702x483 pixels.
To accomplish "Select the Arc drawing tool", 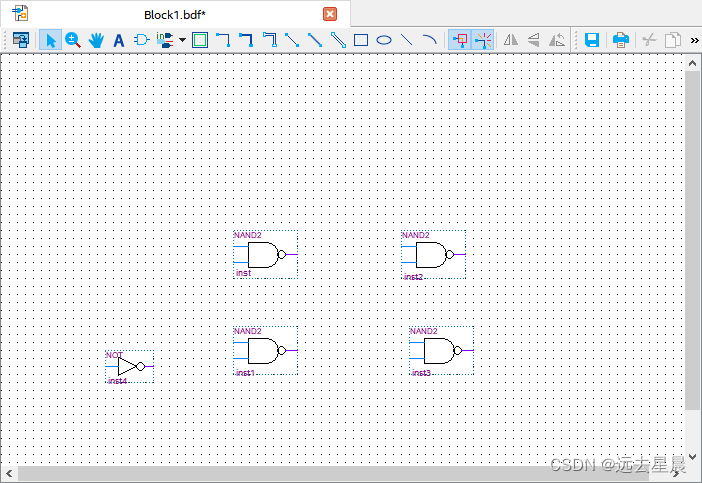I will pyautogui.click(x=429, y=40).
